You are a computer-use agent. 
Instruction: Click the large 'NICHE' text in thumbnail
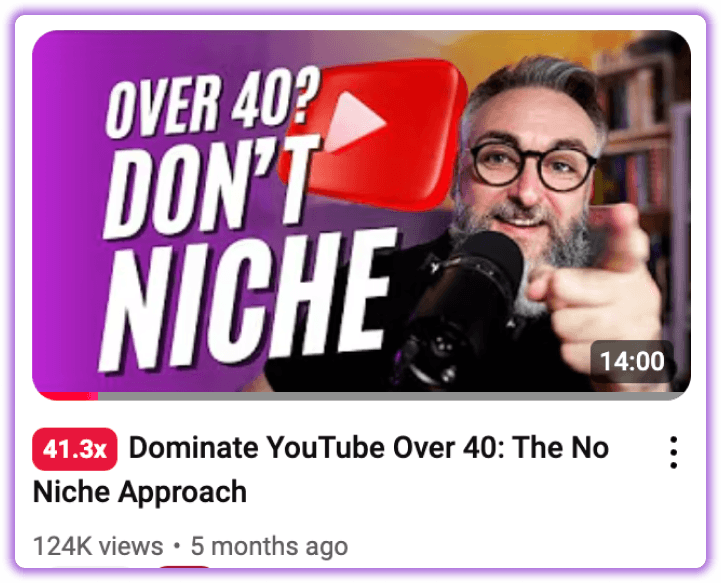pos(247,300)
